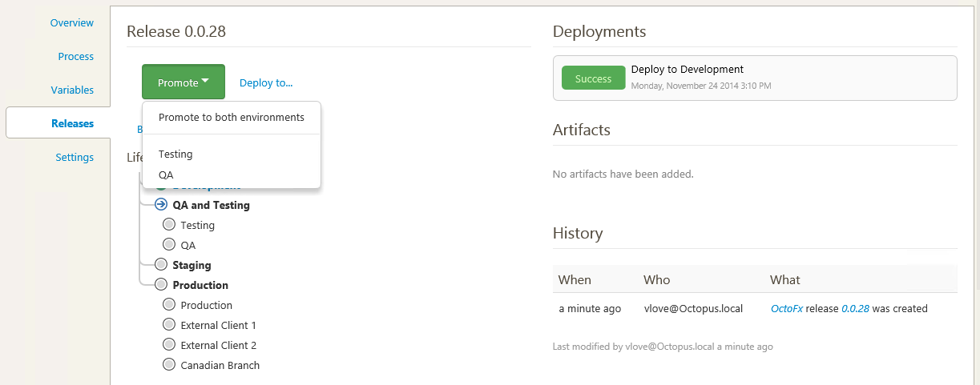Image resolution: width=980 pixels, height=385 pixels.
Task: Click the circle icon beside External Client 2
Action: (169, 345)
